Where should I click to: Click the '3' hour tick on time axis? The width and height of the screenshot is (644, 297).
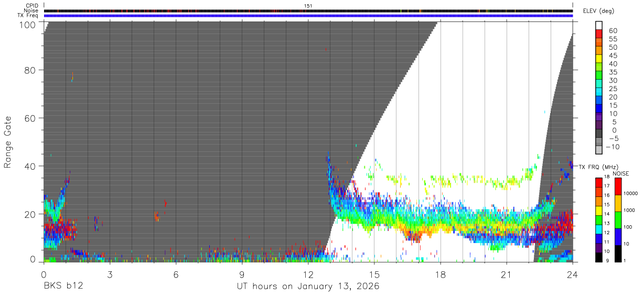point(110,274)
